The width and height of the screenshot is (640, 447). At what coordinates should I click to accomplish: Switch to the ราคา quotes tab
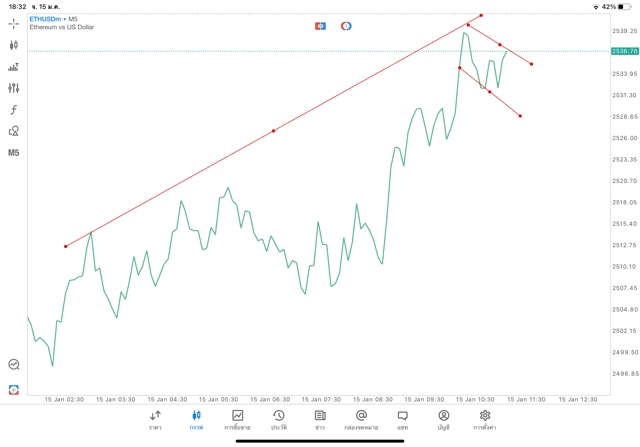(x=155, y=419)
